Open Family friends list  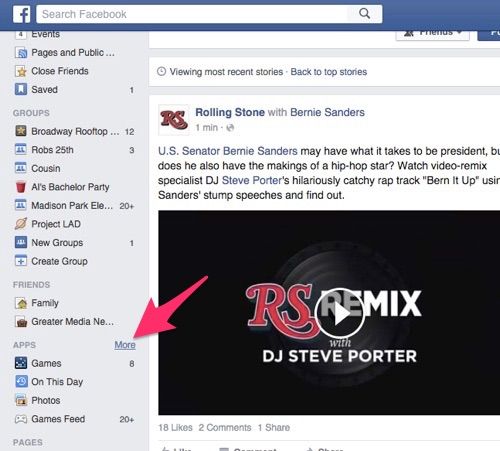(x=45, y=303)
